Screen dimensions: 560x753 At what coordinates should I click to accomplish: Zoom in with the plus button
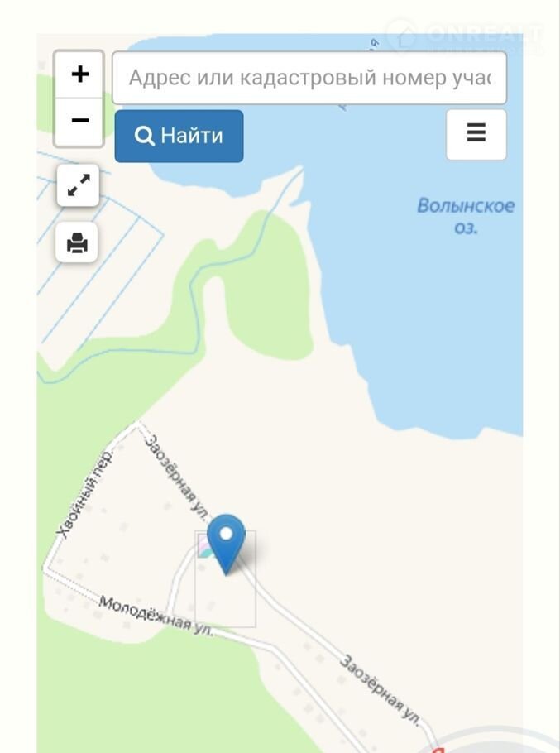79,74
